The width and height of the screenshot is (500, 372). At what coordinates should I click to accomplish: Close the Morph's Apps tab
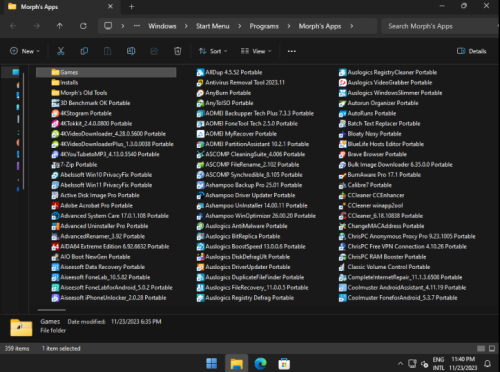[110, 7]
